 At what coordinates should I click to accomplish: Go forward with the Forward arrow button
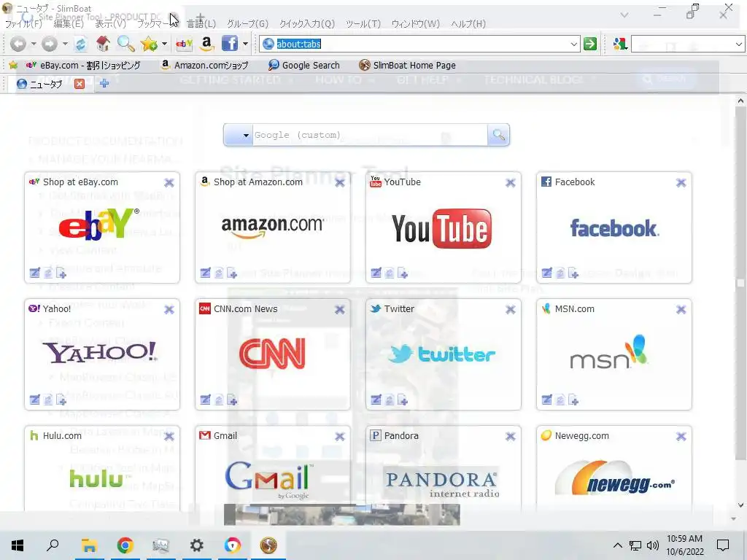click(50, 44)
